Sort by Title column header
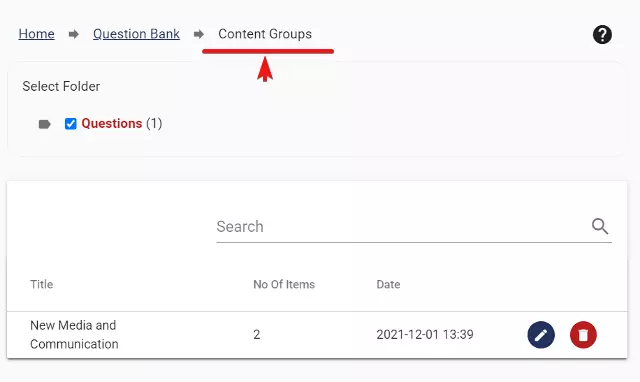 click(42, 284)
